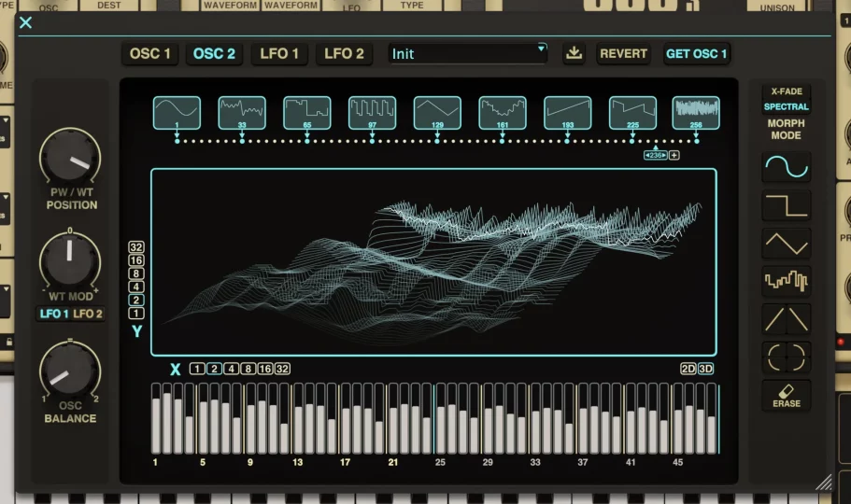Viewport: 851px width, 504px height.
Task: Select the sine wave drawing tool
Action: 787,167
